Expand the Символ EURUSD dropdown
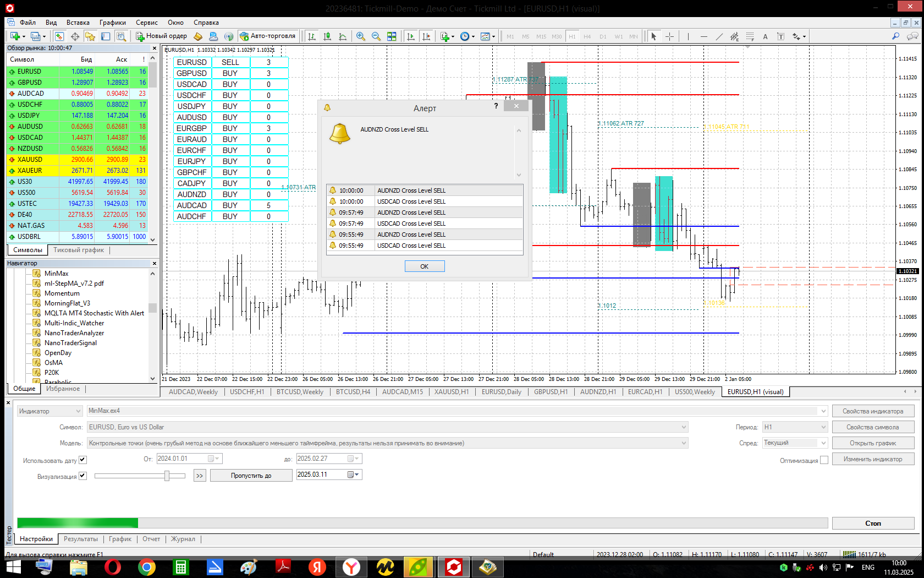 coord(684,427)
